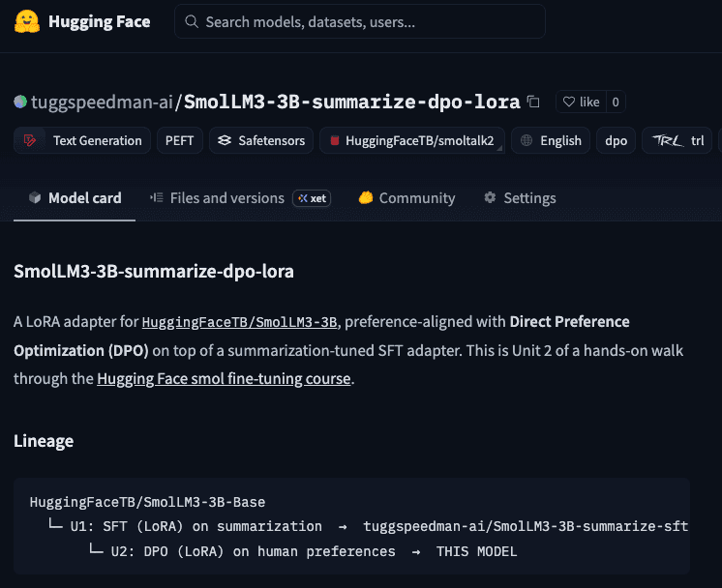Screen dimensions: 722x588
Task: Click the dpo tag
Action: 617,141
